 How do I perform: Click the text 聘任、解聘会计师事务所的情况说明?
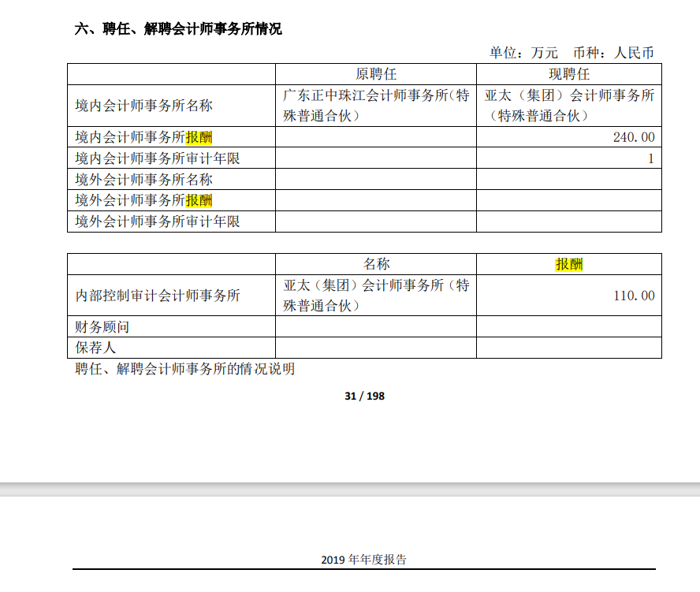(185, 369)
